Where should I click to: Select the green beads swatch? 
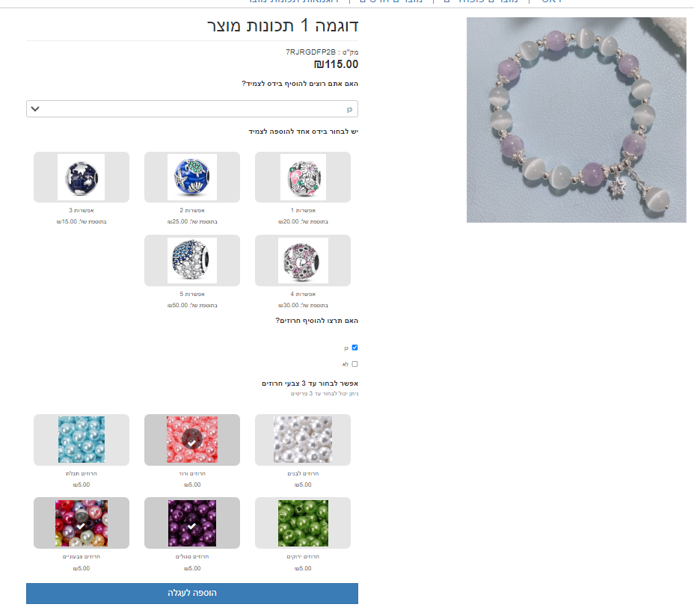pos(303,523)
